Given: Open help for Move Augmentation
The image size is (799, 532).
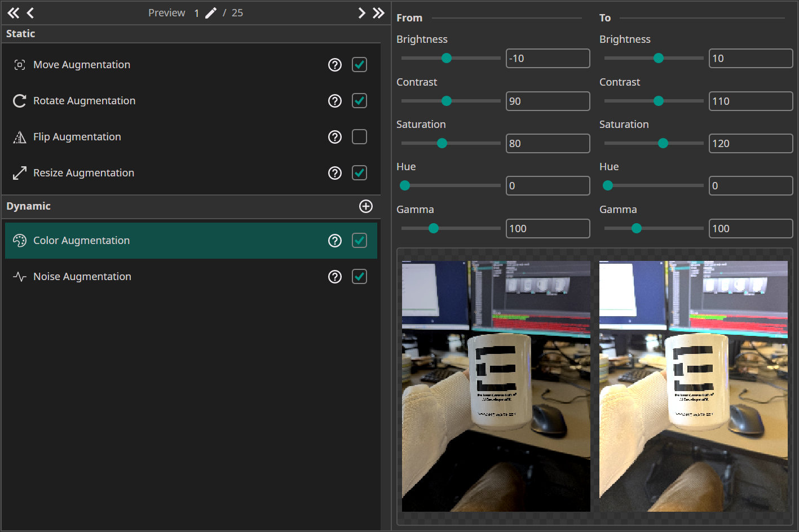Looking at the screenshot, I should (335, 65).
